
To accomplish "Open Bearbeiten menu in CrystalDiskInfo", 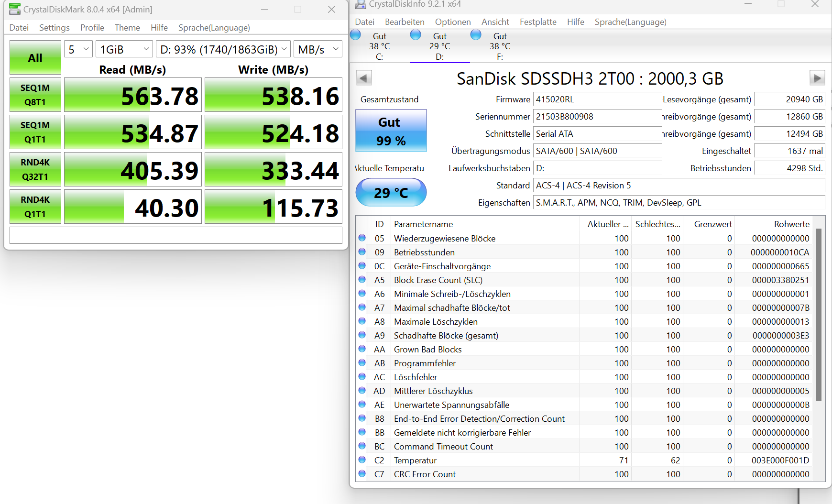I will click(x=405, y=22).
